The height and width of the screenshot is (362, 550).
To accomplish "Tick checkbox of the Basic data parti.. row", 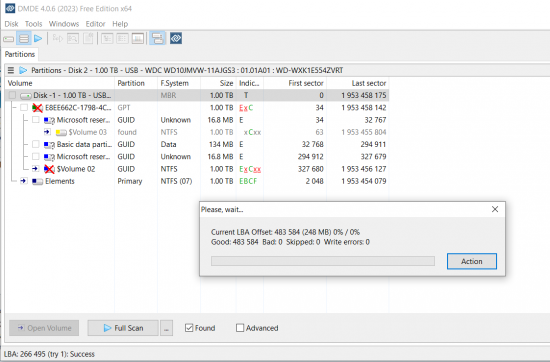I will click(x=36, y=144).
